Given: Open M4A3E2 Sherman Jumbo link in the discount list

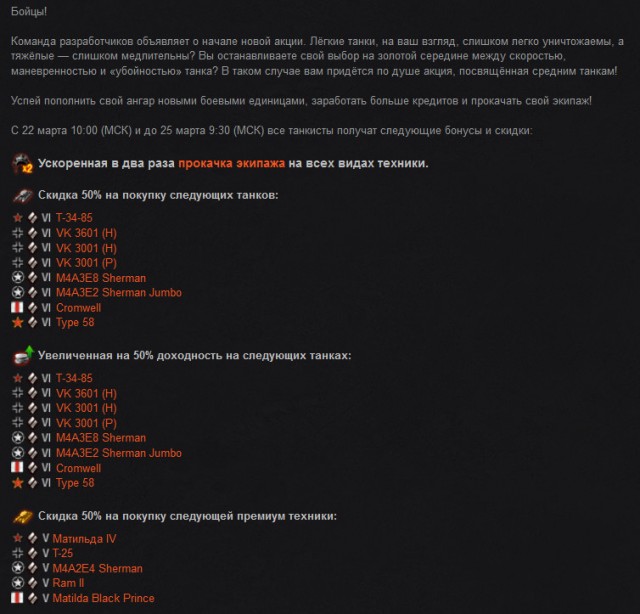Looking at the screenshot, I should [119, 293].
